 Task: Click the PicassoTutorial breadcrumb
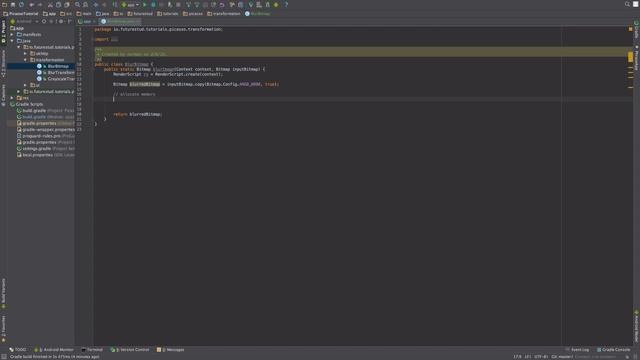(21, 13)
